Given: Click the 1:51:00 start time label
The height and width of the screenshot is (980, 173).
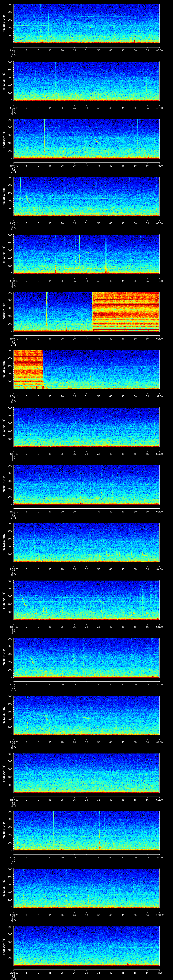Looking at the screenshot, I should (x=14, y=454).
